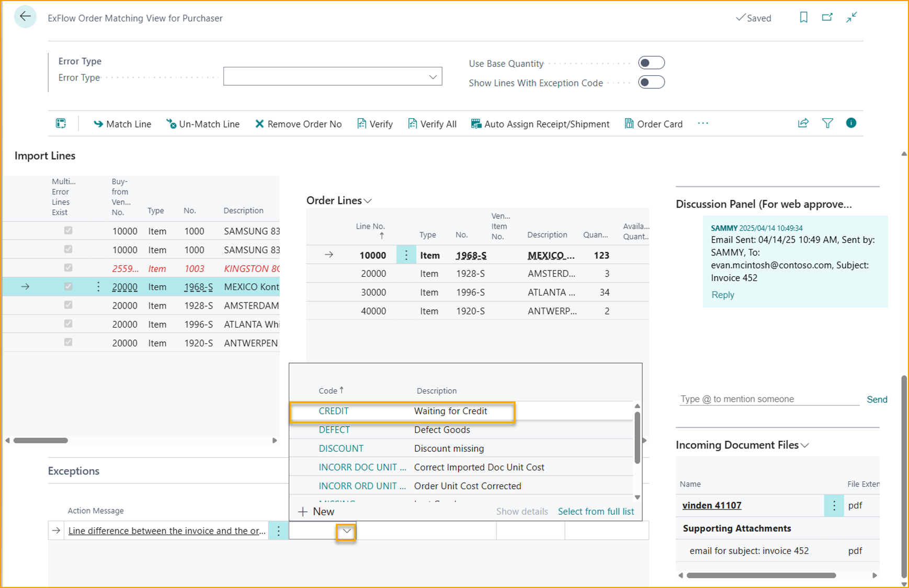The width and height of the screenshot is (909, 588).
Task: Click the back arrow button
Action: (x=25, y=17)
